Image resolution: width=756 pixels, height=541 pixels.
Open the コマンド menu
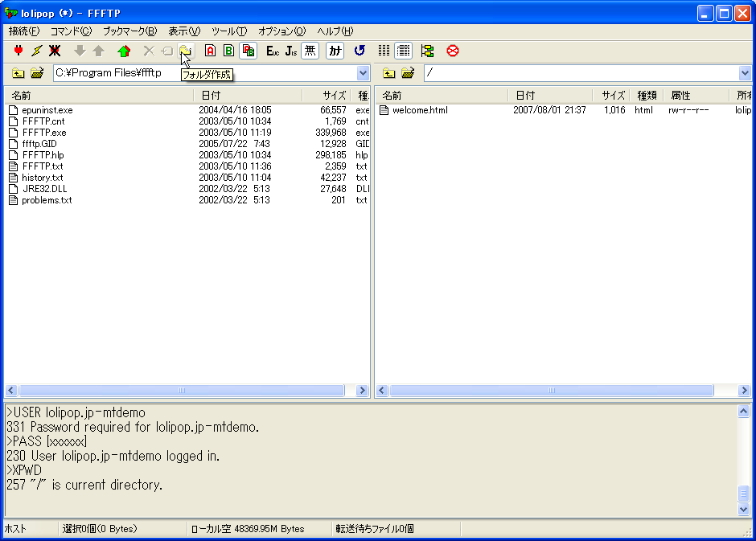(71, 31)
